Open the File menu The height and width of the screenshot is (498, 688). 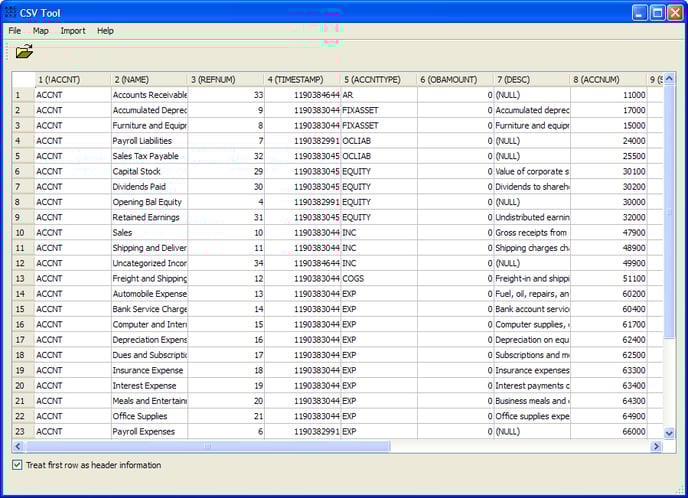click(x=15, y=31)
